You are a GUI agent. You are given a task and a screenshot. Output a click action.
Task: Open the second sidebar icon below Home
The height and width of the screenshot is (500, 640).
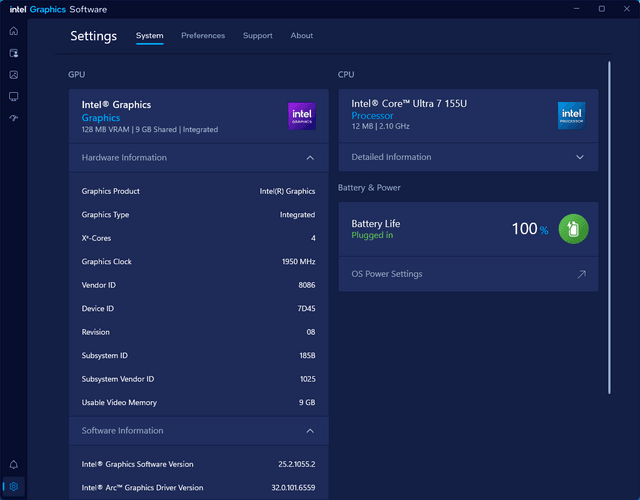(x=14, y=53)
